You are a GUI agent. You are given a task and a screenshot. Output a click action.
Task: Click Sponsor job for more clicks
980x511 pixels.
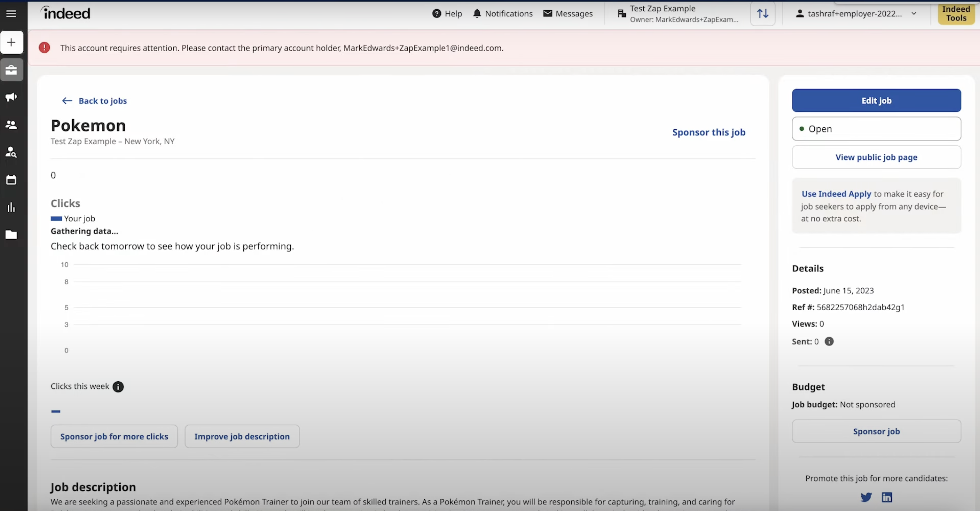click(x=114, y=436)
